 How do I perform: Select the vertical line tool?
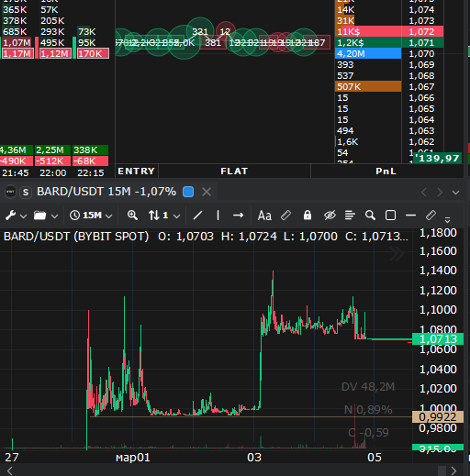(x=218, y=216)
